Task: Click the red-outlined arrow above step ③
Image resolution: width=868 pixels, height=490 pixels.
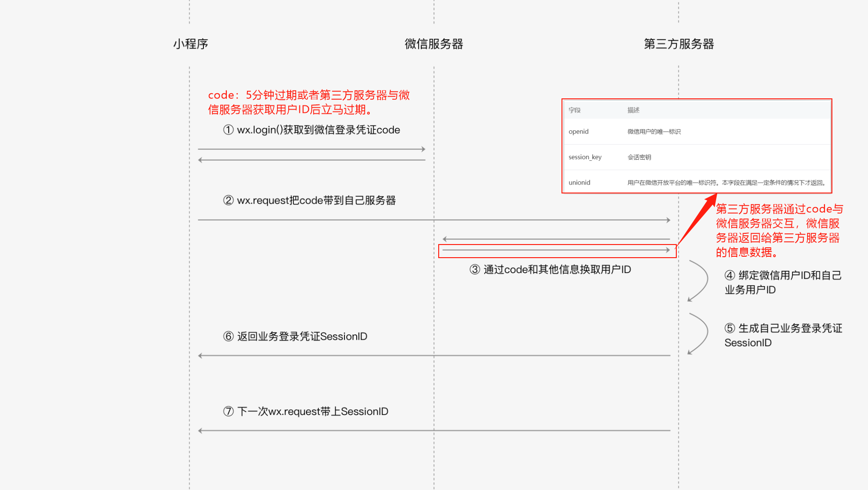Action: pyautogui.click(x=557, y=251)
